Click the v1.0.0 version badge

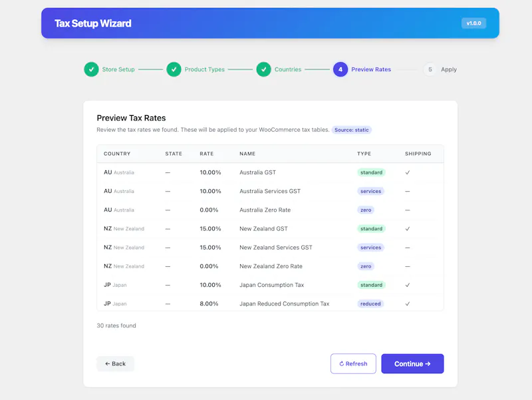(473, 23)
